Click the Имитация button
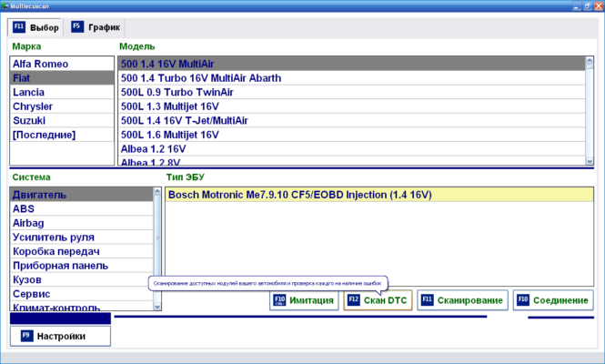The width and height of the screenshot is (605, 364). coord(304,300)
